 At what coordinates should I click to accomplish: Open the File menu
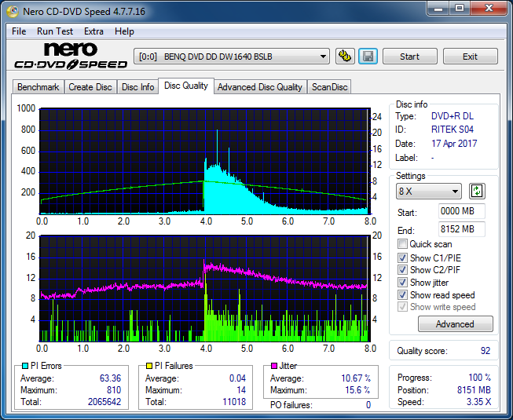[19, 31]
